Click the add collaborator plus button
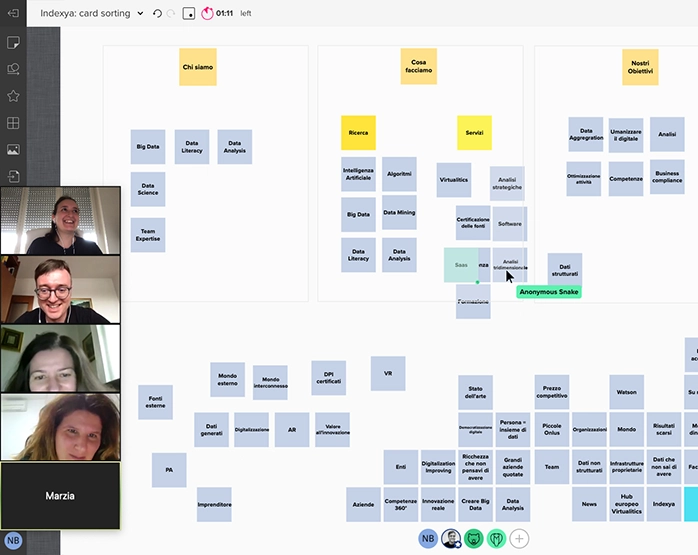This screenshot has width=698, height=555. (519, 538)
